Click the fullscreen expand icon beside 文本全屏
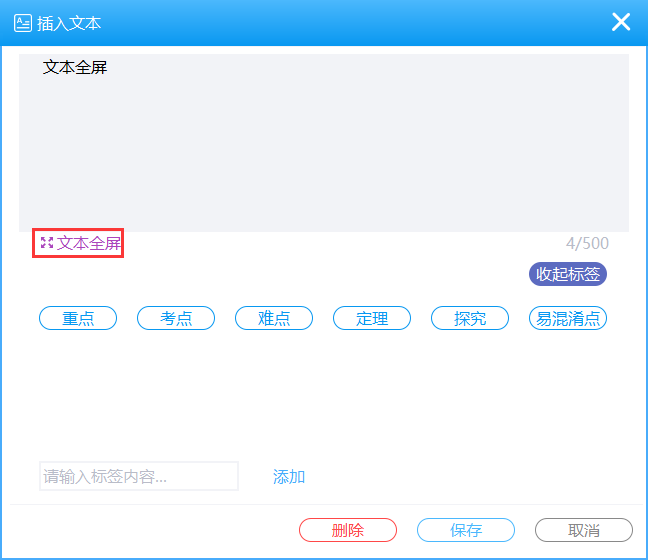Screen dimensions: 648x560 click(x=47, y=243)
